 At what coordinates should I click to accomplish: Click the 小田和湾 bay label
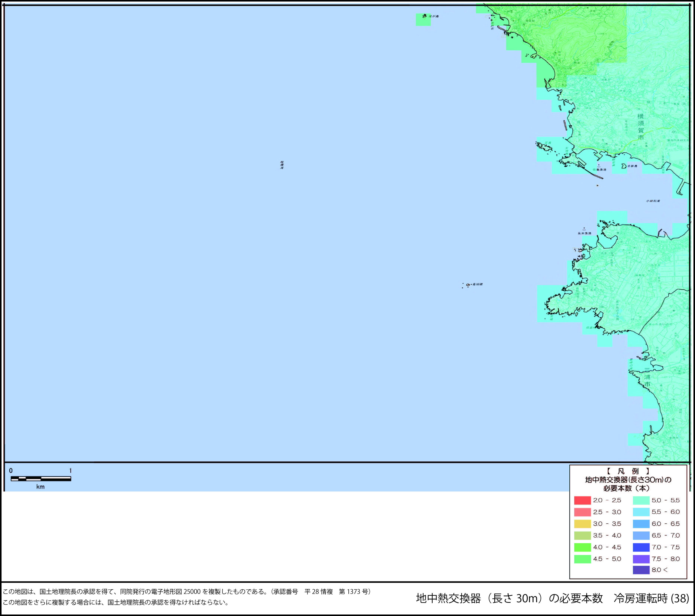(x=653, y=201)
